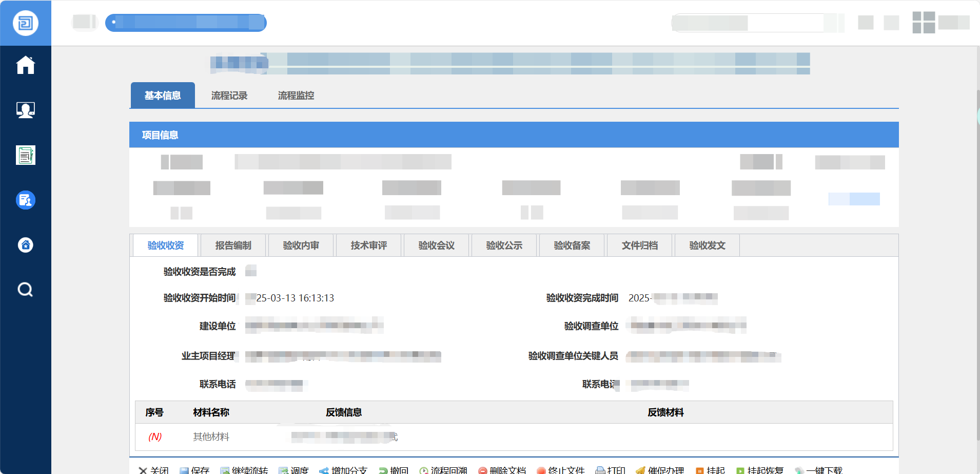Open search from the magnifier sidebar icon
Viewport: 980px width, 474px height.
(x=25, y=290)
